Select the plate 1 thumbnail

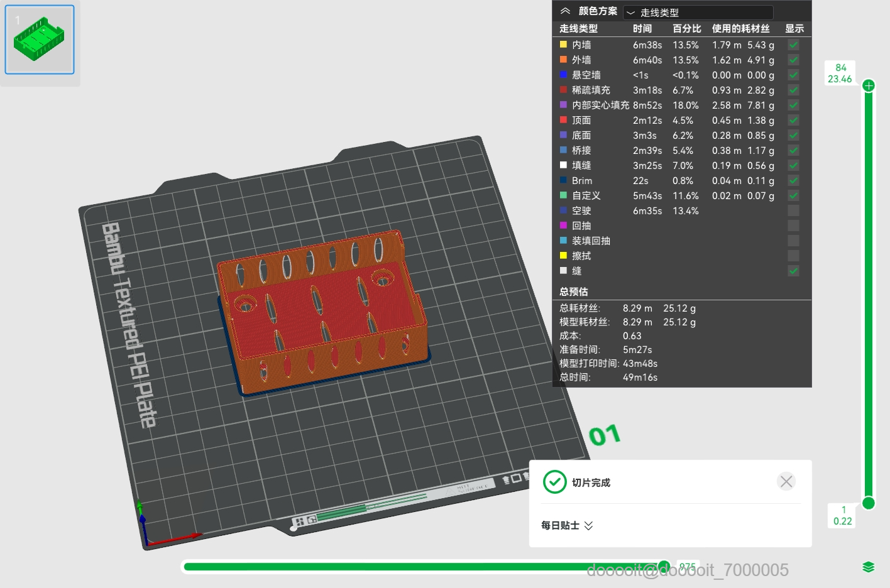tap(39, 39)
